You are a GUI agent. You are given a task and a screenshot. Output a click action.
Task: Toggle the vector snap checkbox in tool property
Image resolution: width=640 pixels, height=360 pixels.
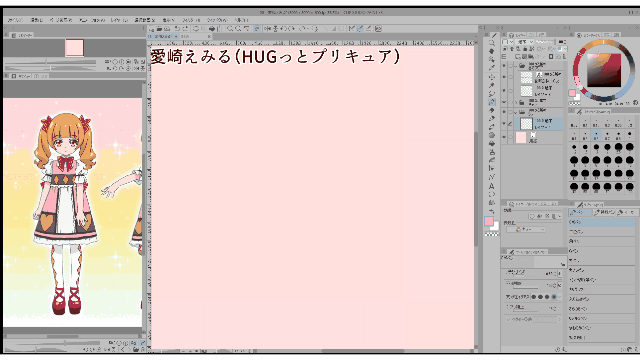508,320
